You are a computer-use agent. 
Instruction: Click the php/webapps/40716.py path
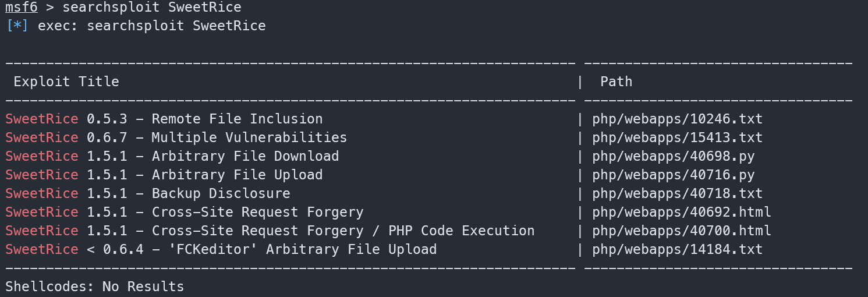coord(673,175)
